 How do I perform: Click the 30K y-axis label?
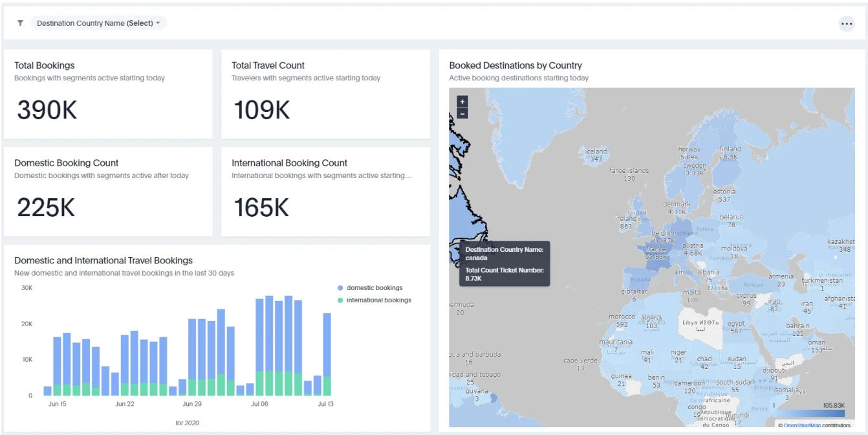[x=27, y=287]
